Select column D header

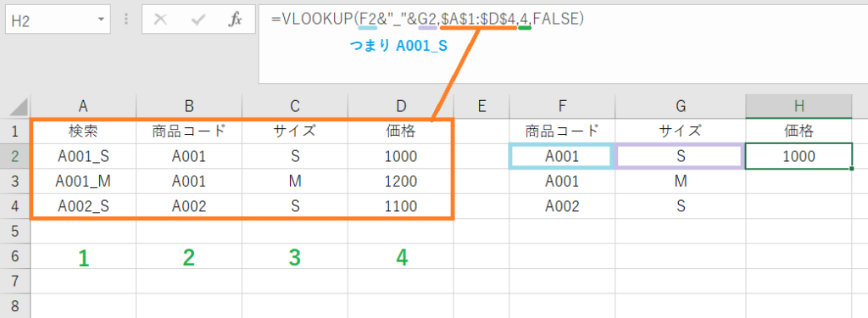click(x=401, y=106)
